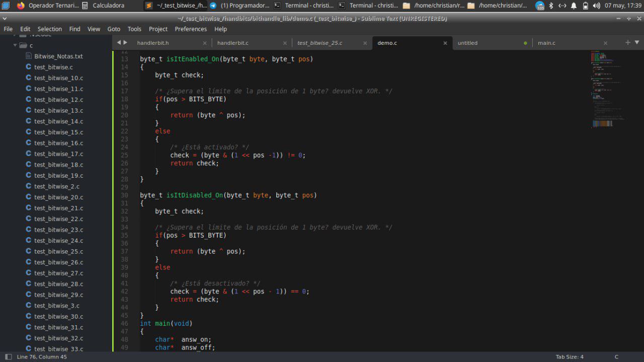Open notifications via the bell icon

tap(574, 6)
